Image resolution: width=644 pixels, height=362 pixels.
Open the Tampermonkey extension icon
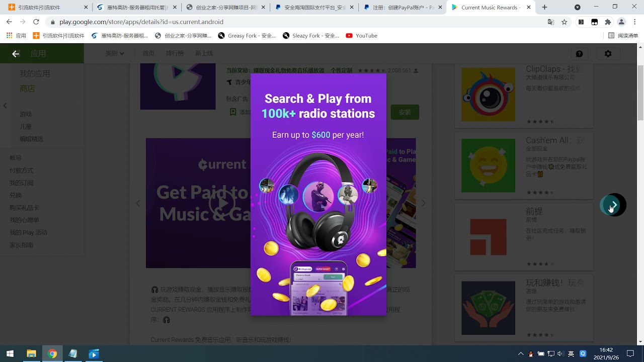pos(594,22)
